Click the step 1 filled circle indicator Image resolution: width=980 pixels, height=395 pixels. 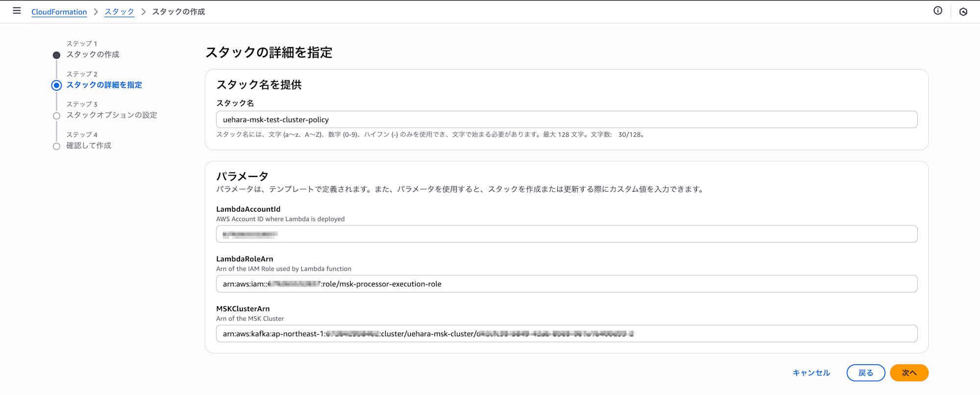coord(56,55)
